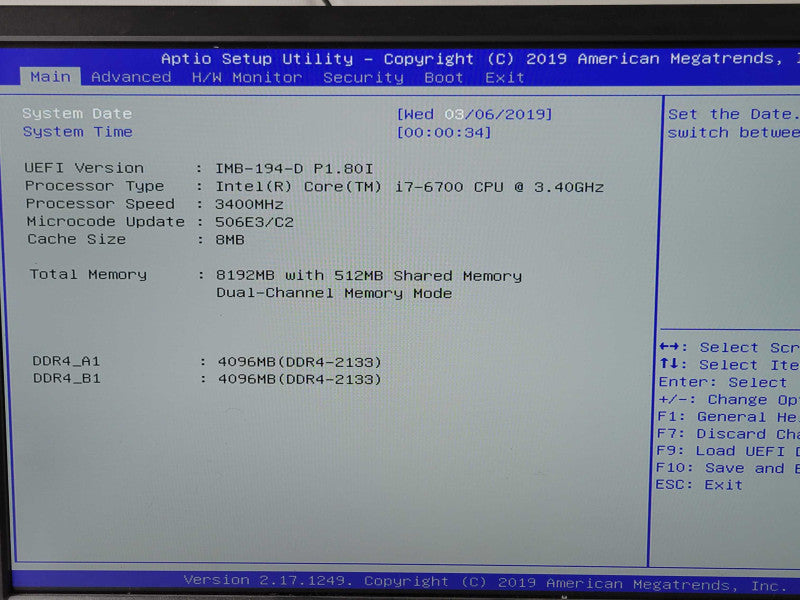Click the F9: Load UEFI Defaults line
This screenshot has width=800, height=600.
click(728, 451)
